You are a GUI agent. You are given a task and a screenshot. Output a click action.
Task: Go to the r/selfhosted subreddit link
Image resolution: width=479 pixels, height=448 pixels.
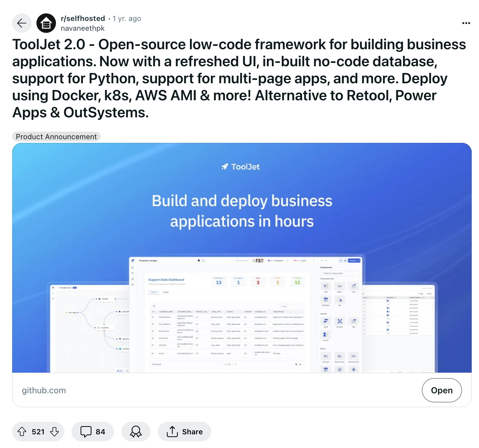(x=83, y=19)
